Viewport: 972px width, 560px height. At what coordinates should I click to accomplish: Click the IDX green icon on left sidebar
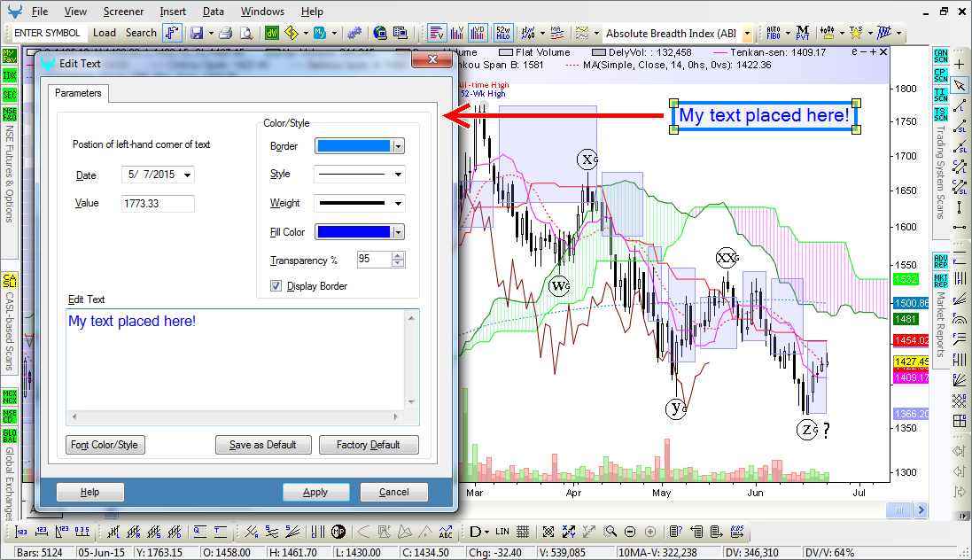9,75
